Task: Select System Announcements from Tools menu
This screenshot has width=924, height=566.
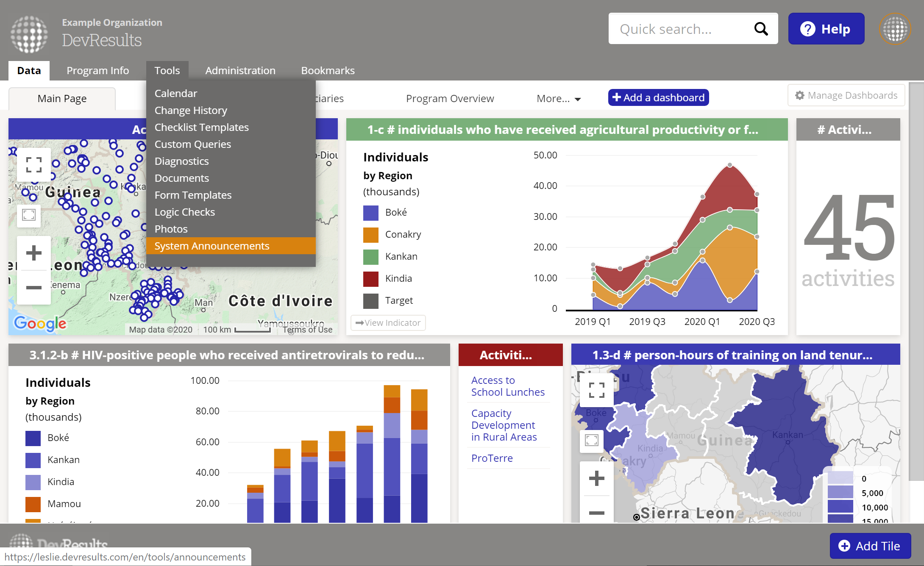Action: point(212,246)
